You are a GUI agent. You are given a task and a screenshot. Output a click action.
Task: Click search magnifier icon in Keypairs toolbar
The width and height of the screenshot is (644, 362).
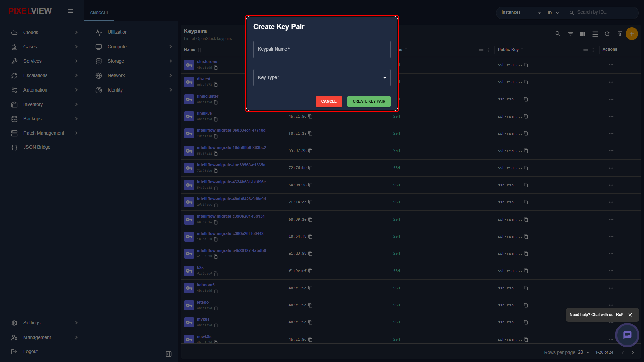click(558, 34)
